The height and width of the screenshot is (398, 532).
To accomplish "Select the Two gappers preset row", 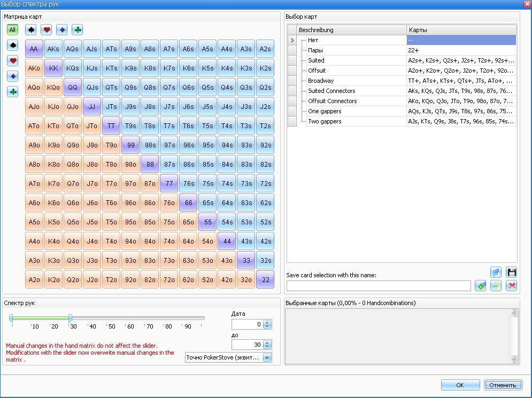I will [402, 121].
